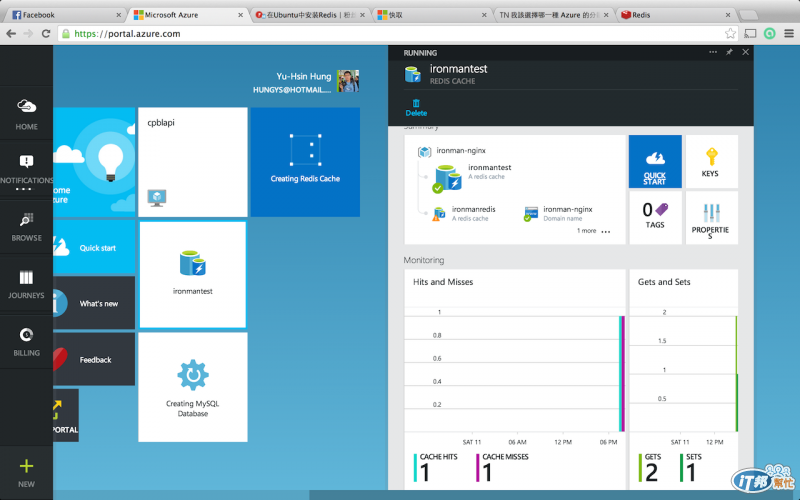Viewport: 800px width, 500px height.
Task: Open the Creating MySQL Database tile
Action: coord(192,387)
